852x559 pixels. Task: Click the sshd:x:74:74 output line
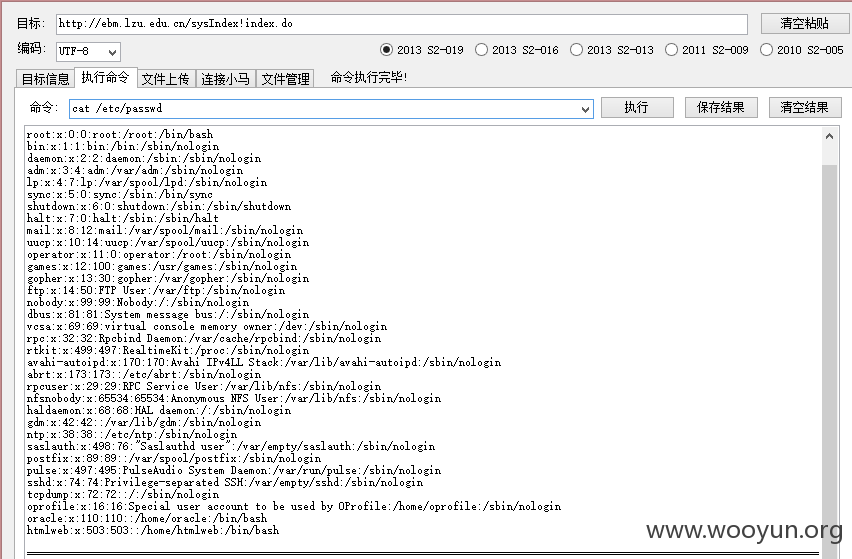[x=225, y=482]
